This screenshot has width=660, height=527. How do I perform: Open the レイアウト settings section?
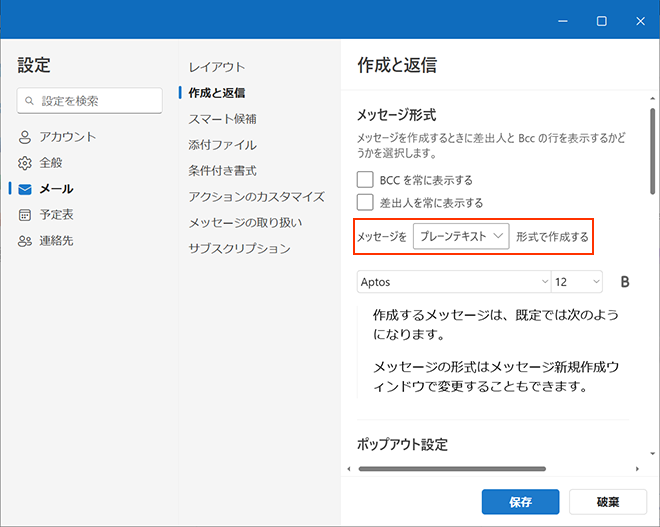click(217, 67)
